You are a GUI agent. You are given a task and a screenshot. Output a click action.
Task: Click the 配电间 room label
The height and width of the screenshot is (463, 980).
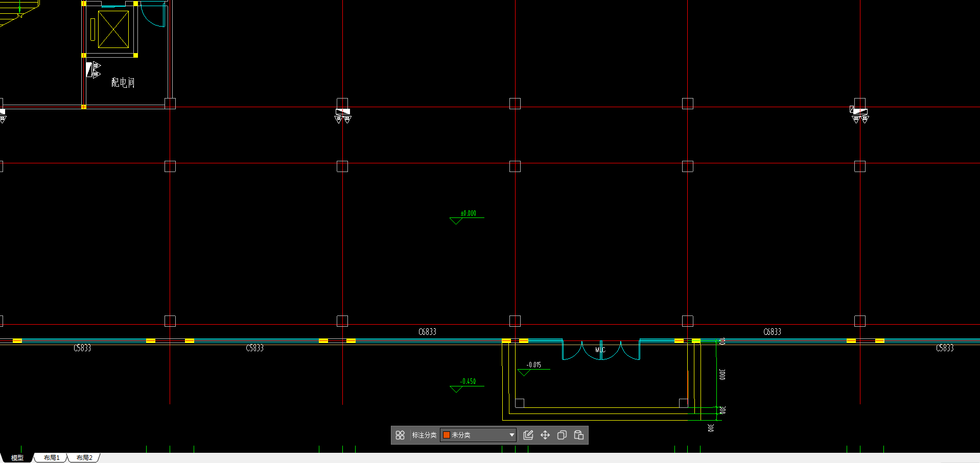click(x=123, y=83)
